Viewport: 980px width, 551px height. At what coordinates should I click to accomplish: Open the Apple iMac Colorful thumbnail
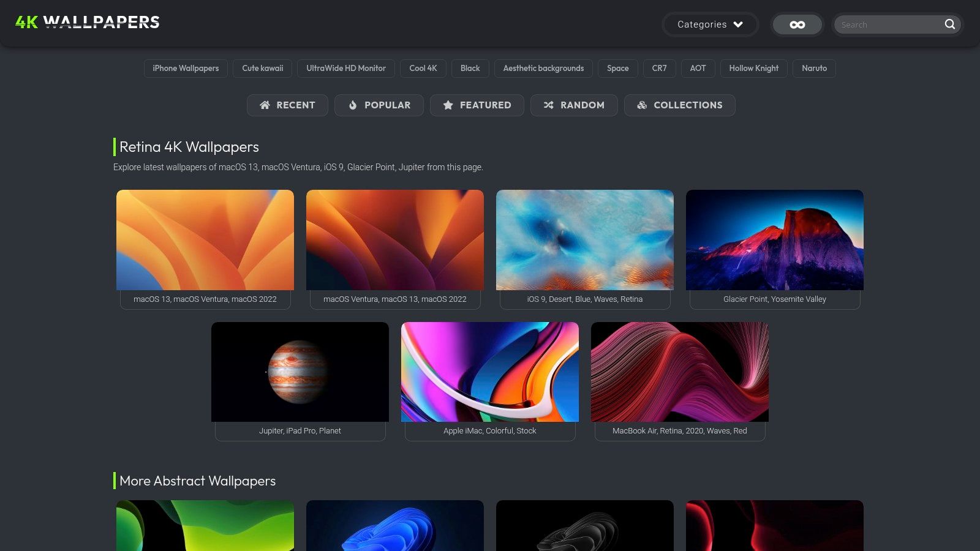pos(490,372)
